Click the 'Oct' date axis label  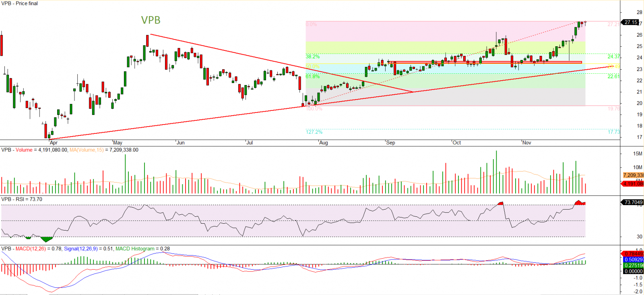[456, 143]
